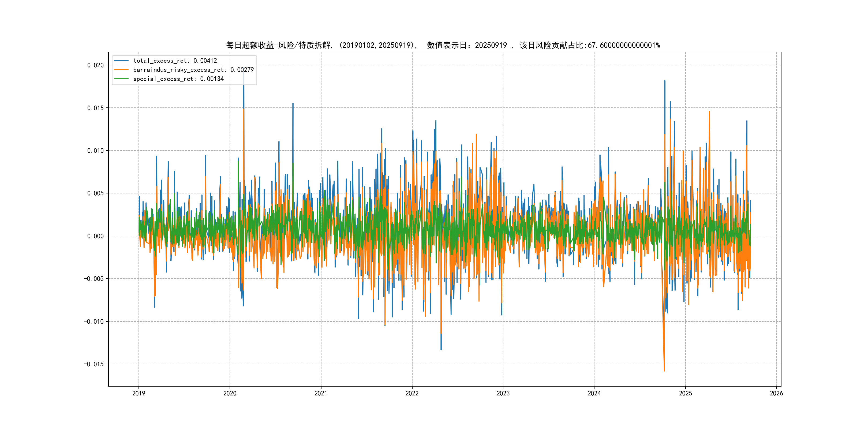The width and height of the screenshot is (868, 434).
Task: Click the 2020 x-axis tick label
Action: point(230,393)
